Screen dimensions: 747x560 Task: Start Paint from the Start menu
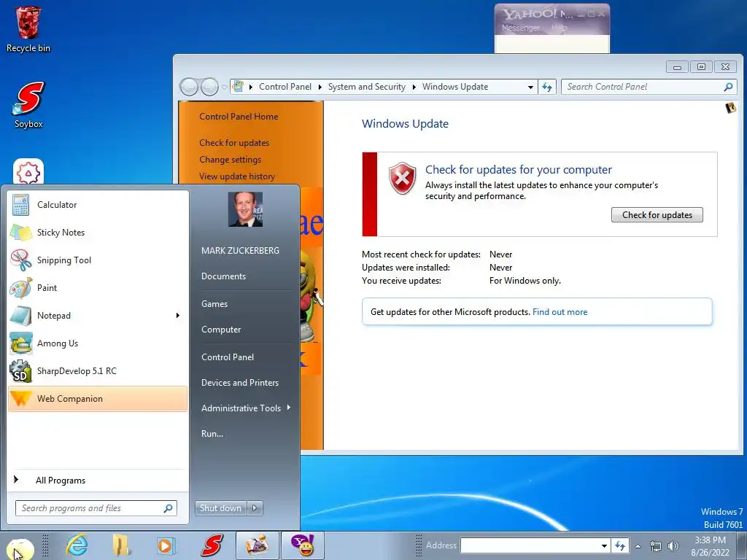(x=98, y=287)
